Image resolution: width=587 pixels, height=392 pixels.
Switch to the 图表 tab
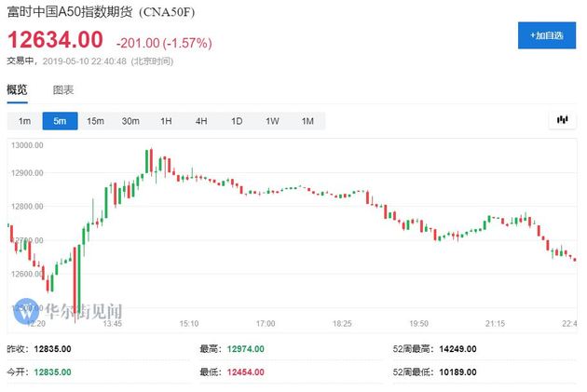click(63, 89)
